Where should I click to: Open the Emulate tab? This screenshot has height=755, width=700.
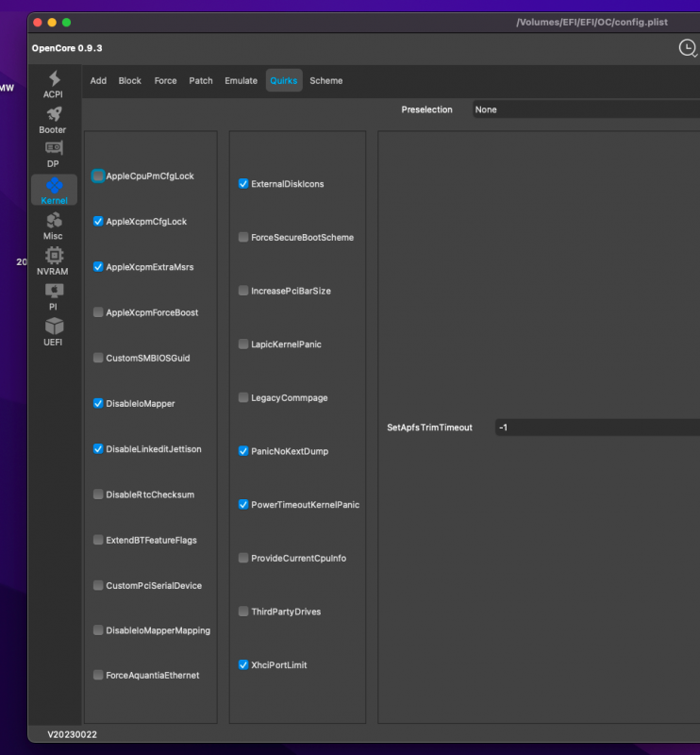[x=241, y=81]
